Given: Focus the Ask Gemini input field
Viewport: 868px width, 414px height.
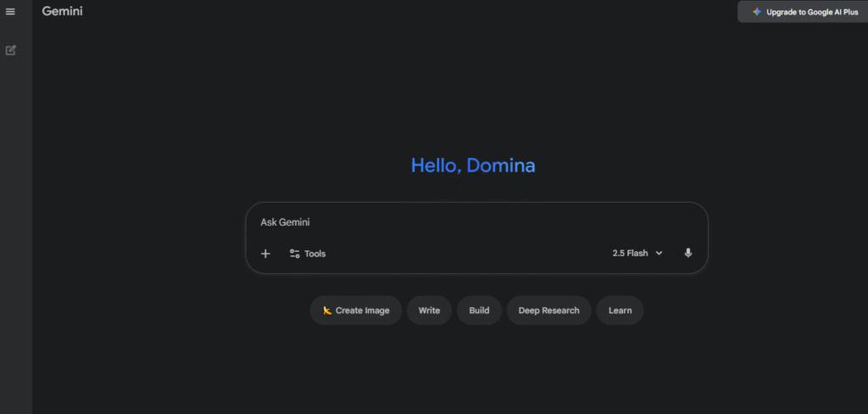Looking at the screenshot, I should point(475,222).
